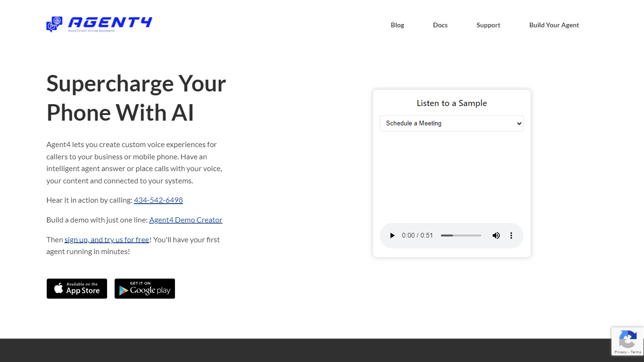Open audio player more options menu
Viewport: 644px width, 362px height.
(511, 235)
